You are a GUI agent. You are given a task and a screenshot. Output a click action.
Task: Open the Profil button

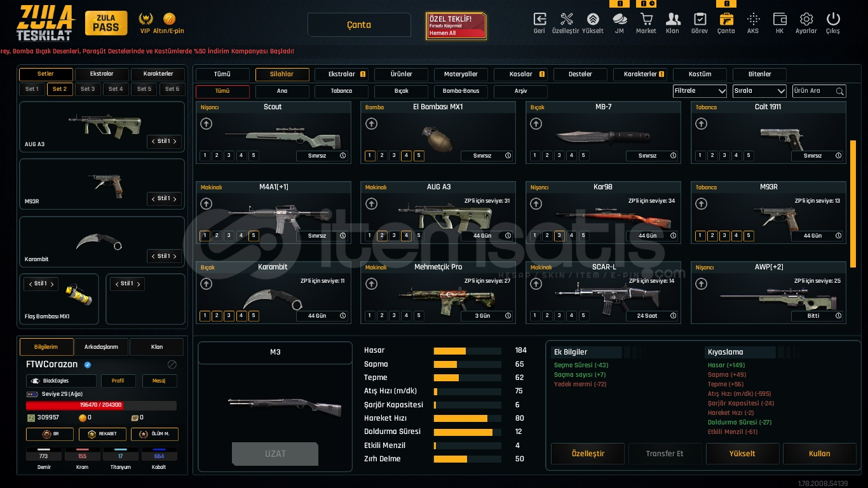tap(118, 381)
